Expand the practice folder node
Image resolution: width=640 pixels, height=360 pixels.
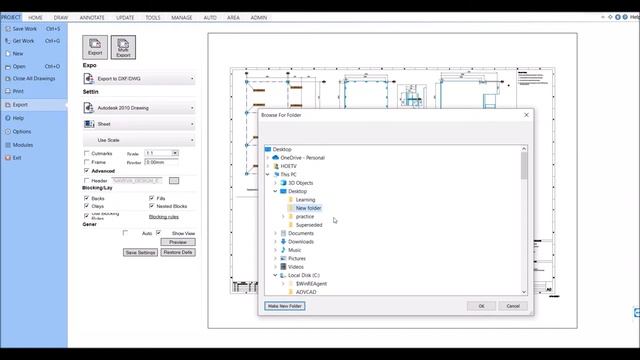pos(283,216)
